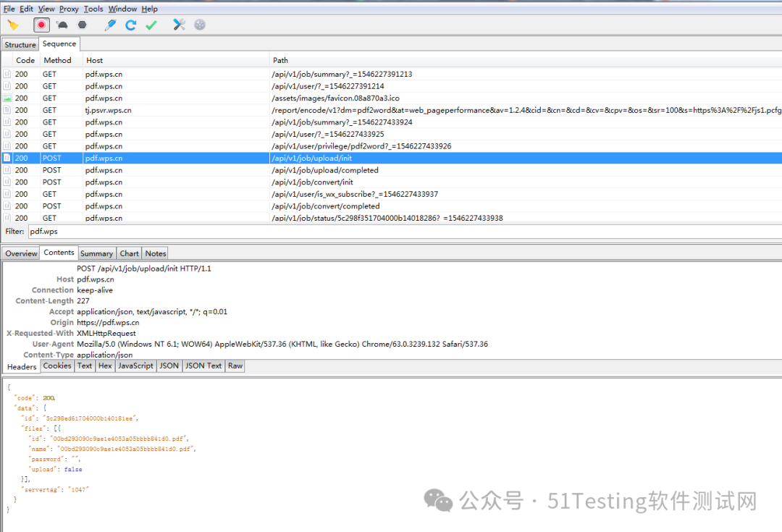Switch to the JSON Text sub-tab

coord(203,366)
